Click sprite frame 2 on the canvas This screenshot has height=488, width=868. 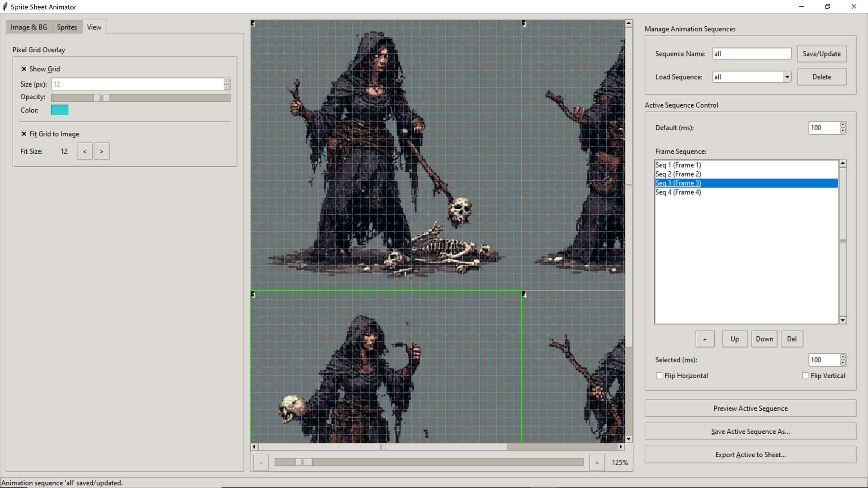click(x=574, y=155)
